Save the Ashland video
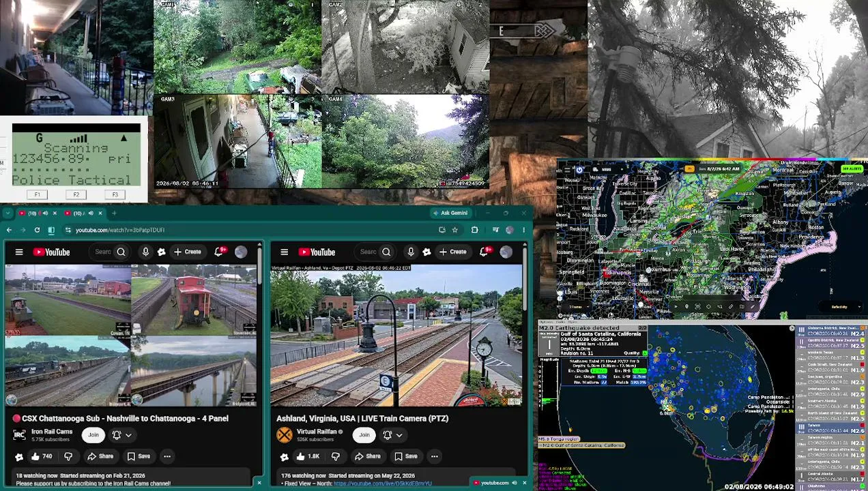Screen dimensions: 868x491 click(405, 456)
